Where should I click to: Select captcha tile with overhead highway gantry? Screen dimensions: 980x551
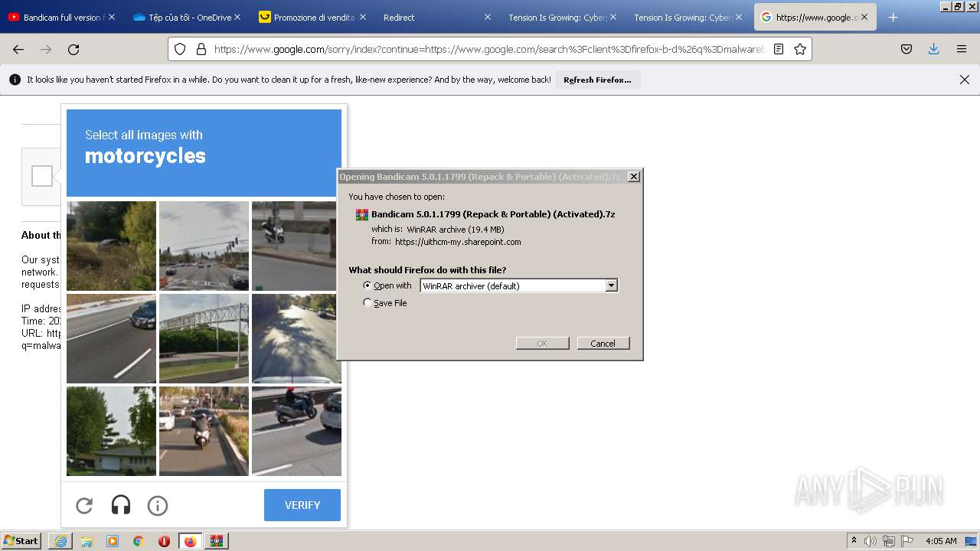click(204, 338)
